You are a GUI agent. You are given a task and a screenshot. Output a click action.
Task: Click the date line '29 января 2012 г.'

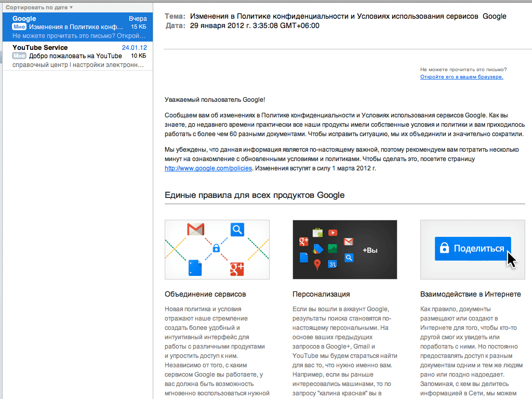tap(220, 26)
